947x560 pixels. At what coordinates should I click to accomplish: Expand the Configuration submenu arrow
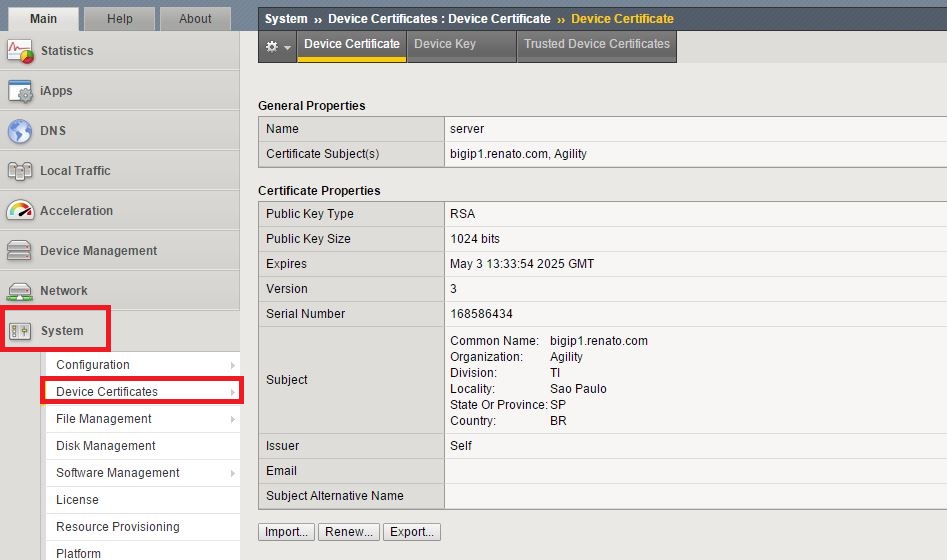tap(233, 365)
